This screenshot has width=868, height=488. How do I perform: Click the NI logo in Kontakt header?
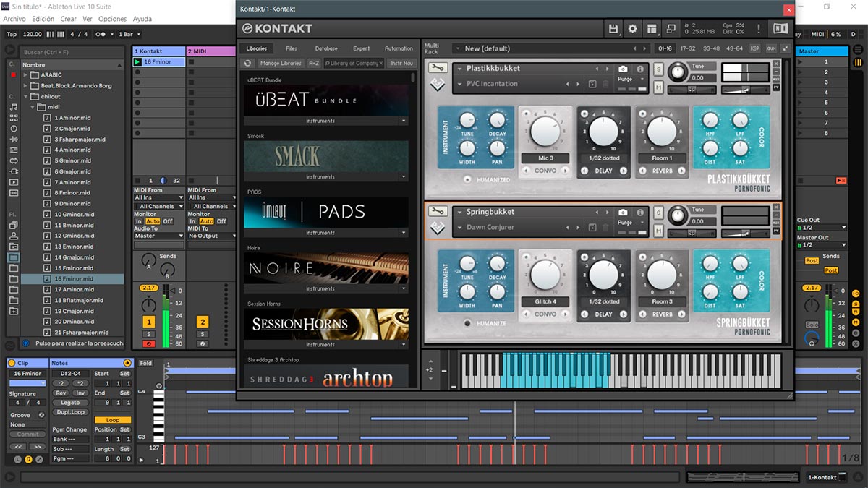click(780, 28)
